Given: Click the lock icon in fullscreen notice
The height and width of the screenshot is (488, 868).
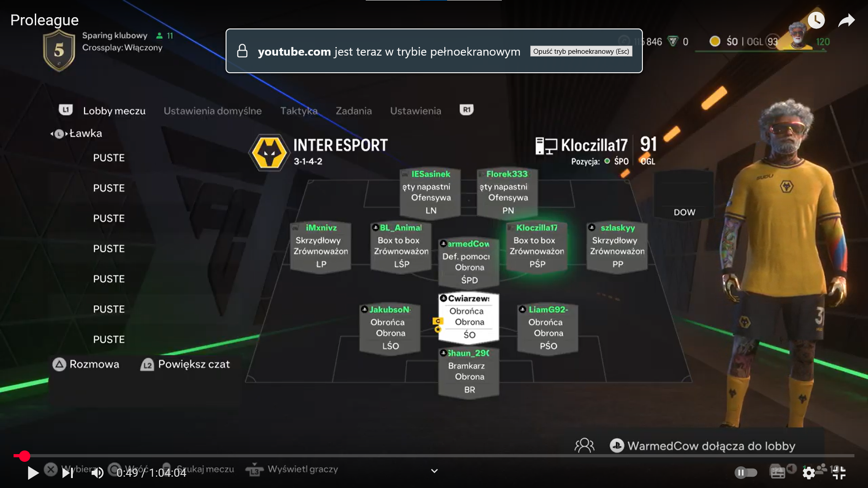Looking at the screenshot, I should 242,51.
